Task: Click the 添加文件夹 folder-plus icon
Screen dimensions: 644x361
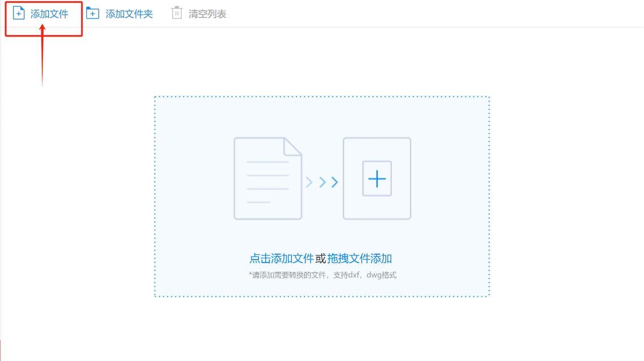Action: (x=93, y=13)
